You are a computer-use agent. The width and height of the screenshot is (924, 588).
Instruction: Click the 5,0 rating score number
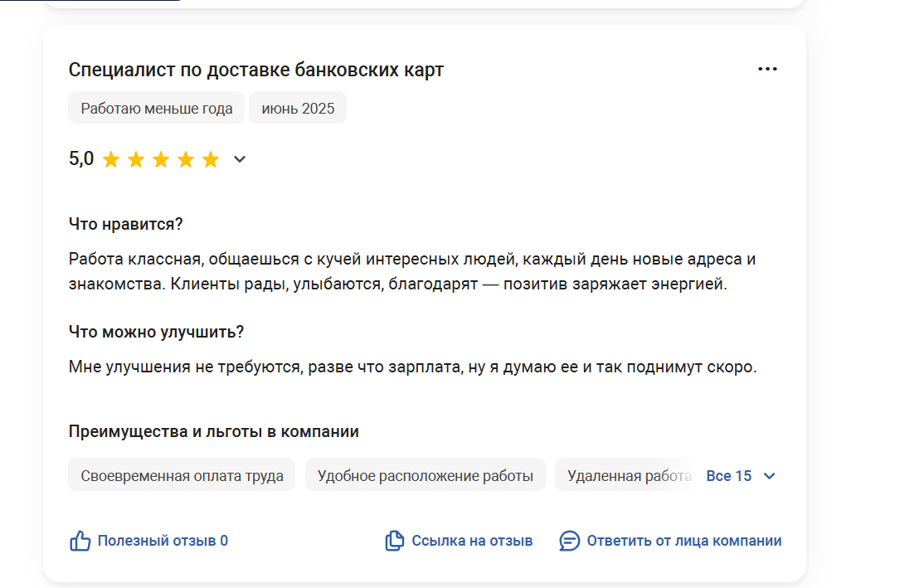tap(81, 158)
